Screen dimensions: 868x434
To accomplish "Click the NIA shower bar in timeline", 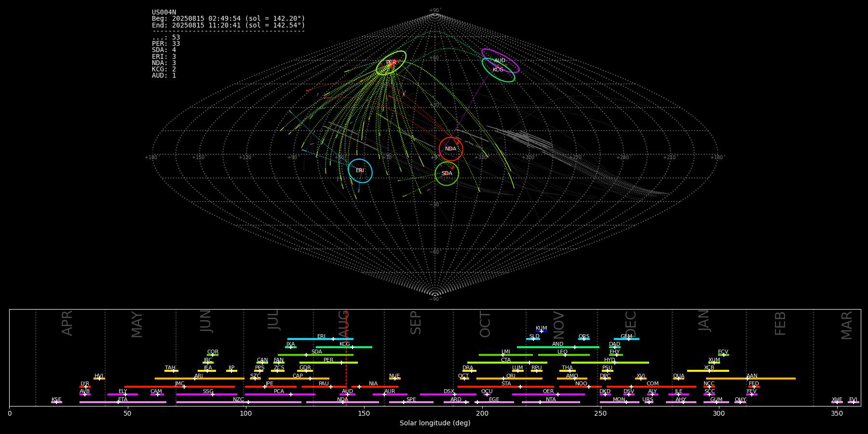I will coord(375,387).
